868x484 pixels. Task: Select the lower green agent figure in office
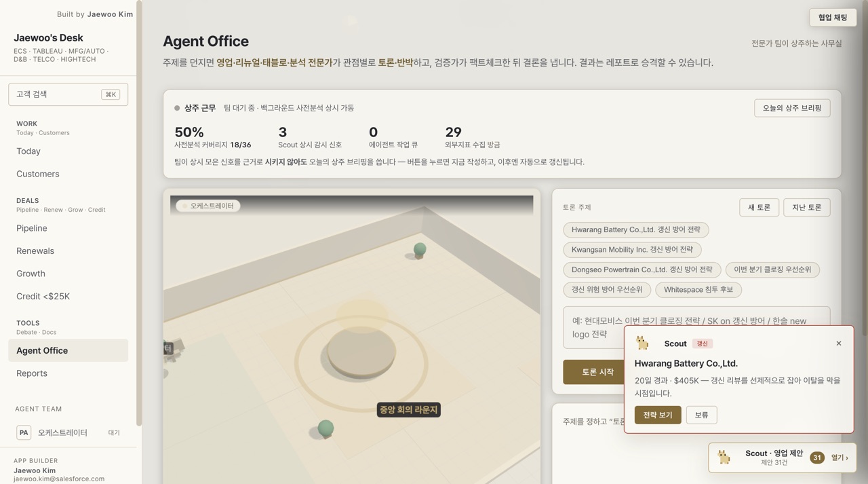[x=325, y=429]
